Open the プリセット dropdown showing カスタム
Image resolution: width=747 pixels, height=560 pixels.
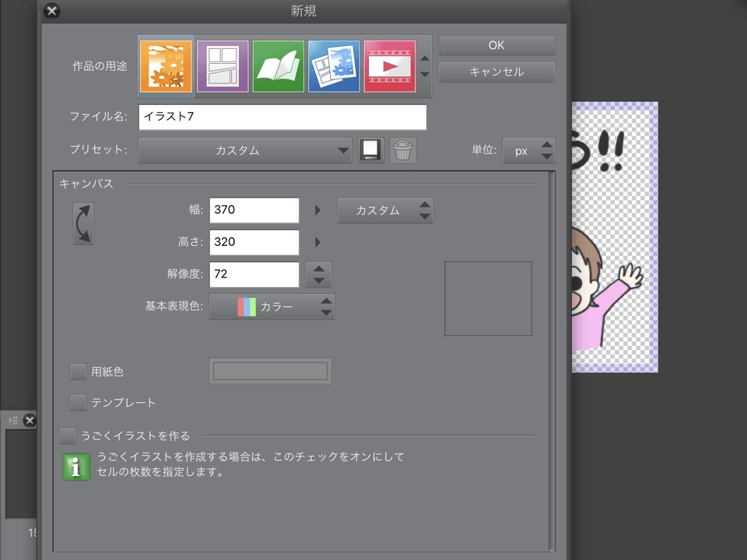pos(245,150)
